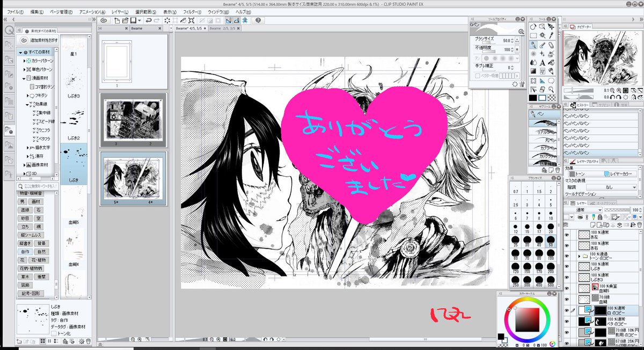This screenshot has width=644, height=350.
Task: Click the Undo arrow in the command bar
Action: click(x=148, y=21)
